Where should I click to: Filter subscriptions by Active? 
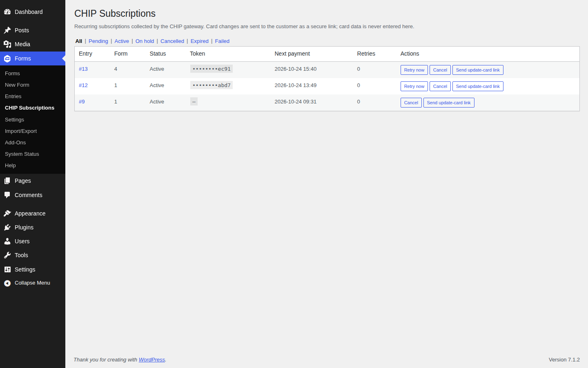click(x=122, y=41)
